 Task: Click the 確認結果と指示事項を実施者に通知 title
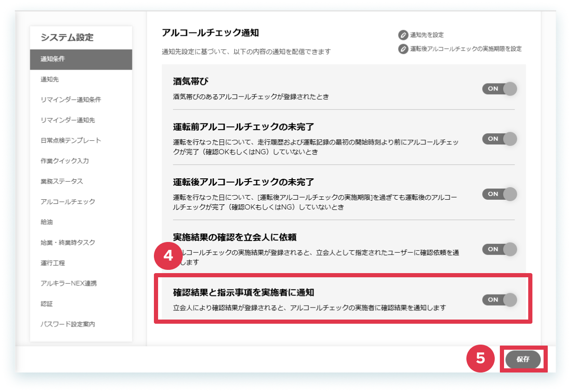point(244,293)
